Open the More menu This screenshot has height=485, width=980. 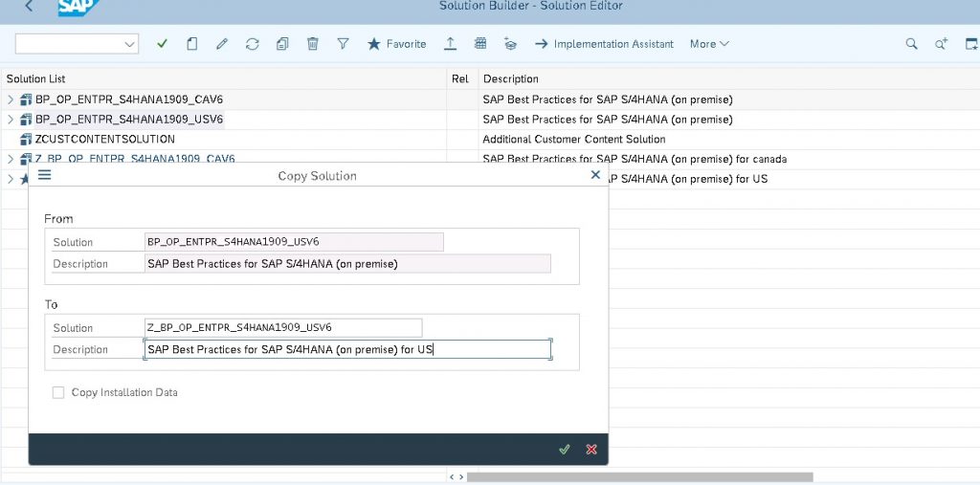click(x=709, y=44)
